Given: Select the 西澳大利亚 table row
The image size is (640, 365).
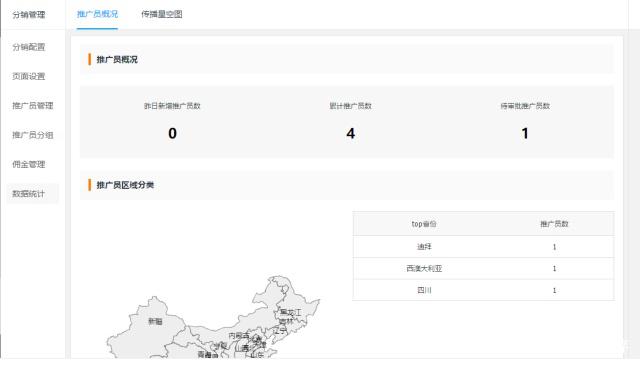Looking at the screenshot, I should point(483,269).
